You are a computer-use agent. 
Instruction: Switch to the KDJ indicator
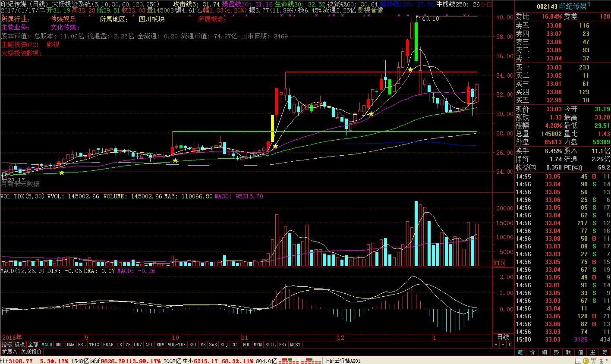click(x=224, y=345)
